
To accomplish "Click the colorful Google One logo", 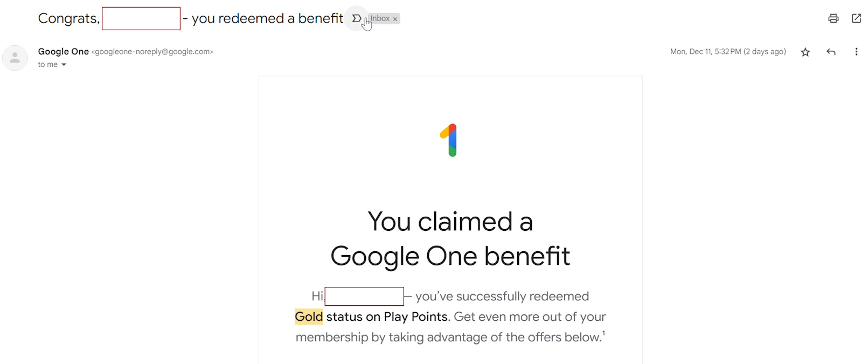I will 450,140.
